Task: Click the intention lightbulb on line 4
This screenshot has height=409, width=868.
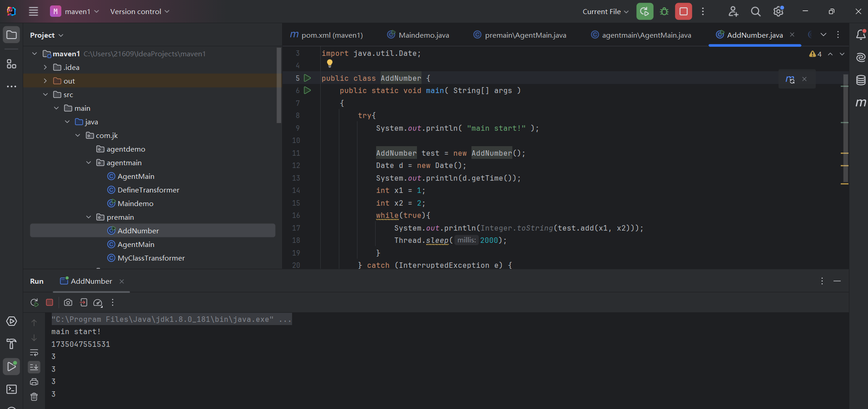Action: click(330, 64)
